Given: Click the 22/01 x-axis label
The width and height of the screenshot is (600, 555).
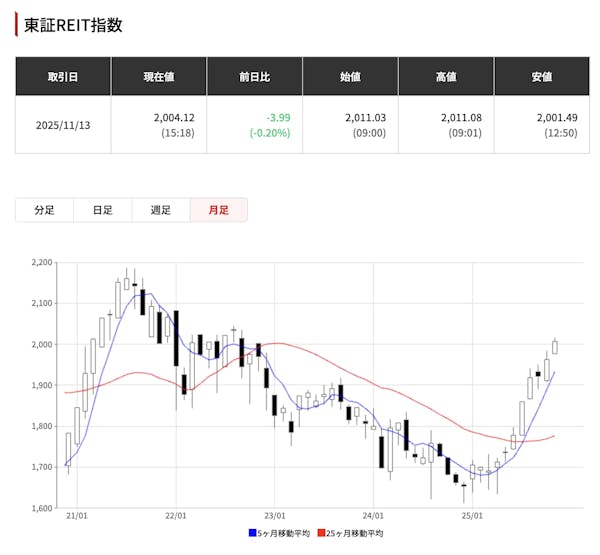Looking at the screenshot, I should pyautogui.click(x=176, y=517).
